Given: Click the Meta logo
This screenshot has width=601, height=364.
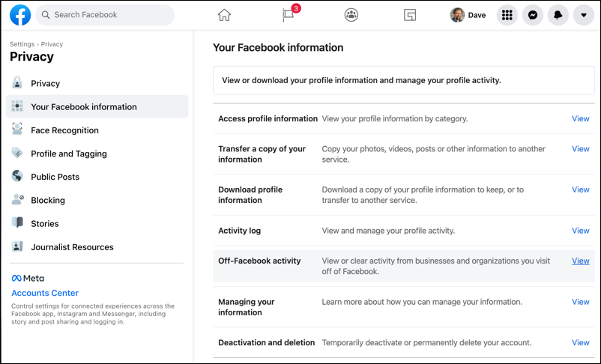Looking at the screenshot, I should [x=28, y=278].
